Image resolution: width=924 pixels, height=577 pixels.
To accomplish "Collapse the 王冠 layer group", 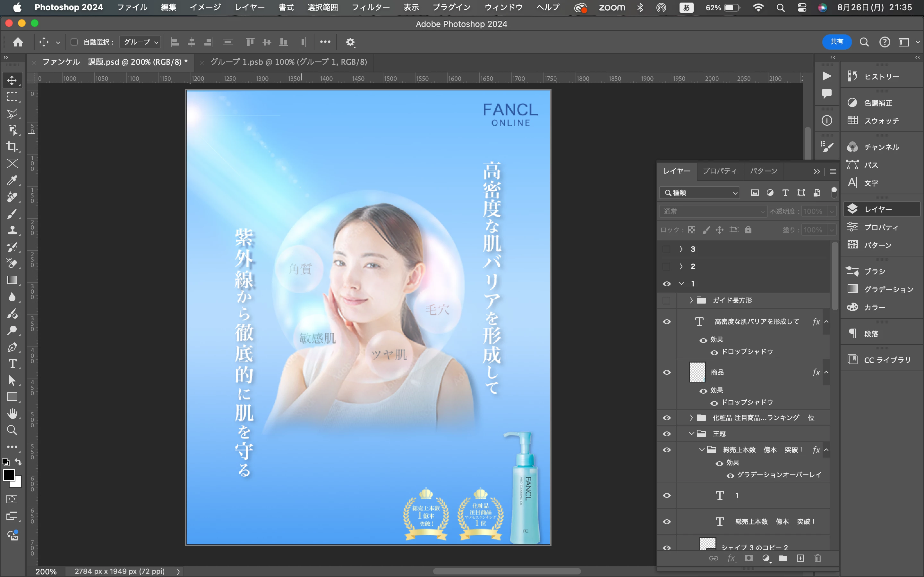I will pos(691,433).
